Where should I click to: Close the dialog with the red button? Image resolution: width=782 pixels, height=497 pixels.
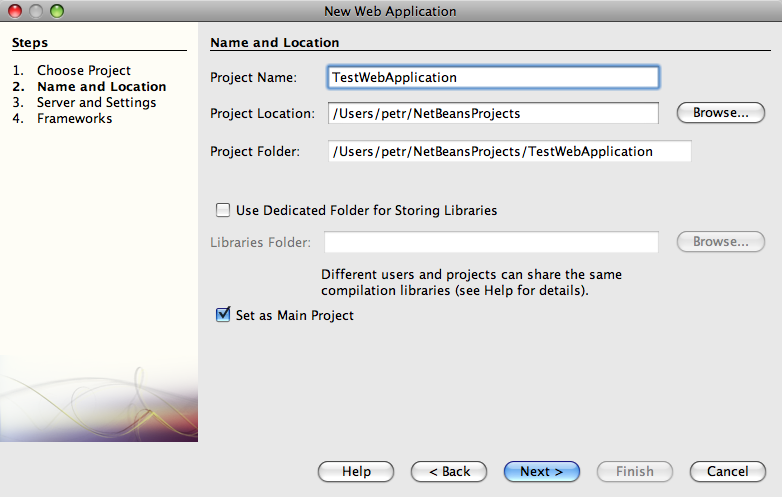tap(15, 11)
